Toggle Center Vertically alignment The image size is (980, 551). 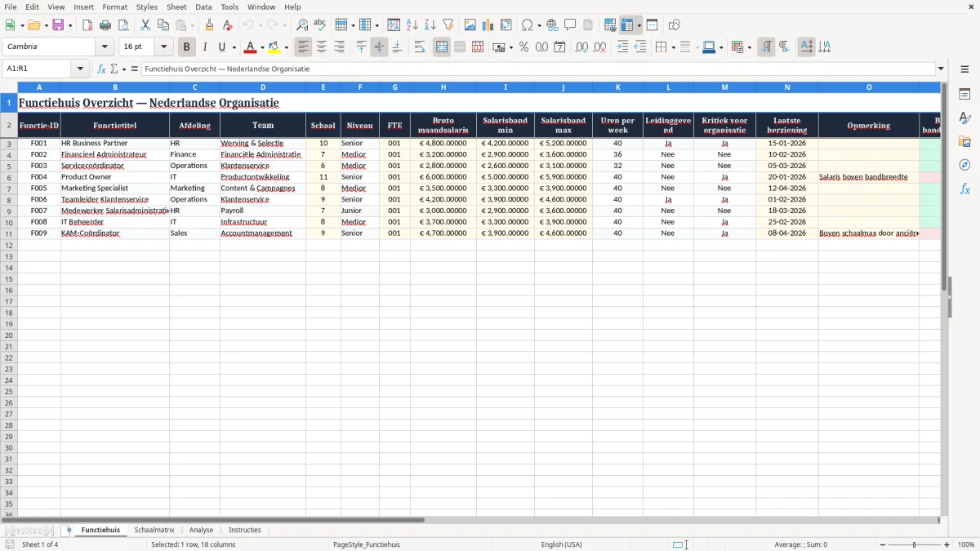click(x=379, y=47)
